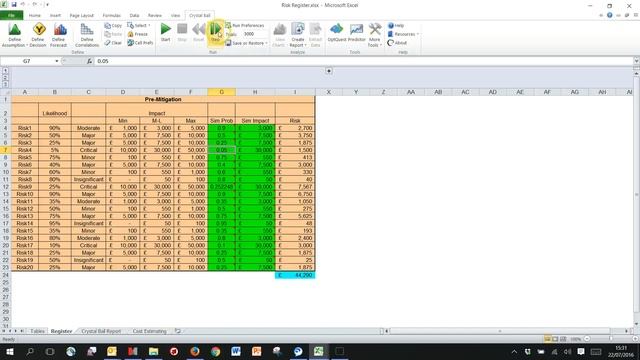This screenshot has width=640, height=360.
Task: Open More Tools dropdown
Action: click(374, 35)
